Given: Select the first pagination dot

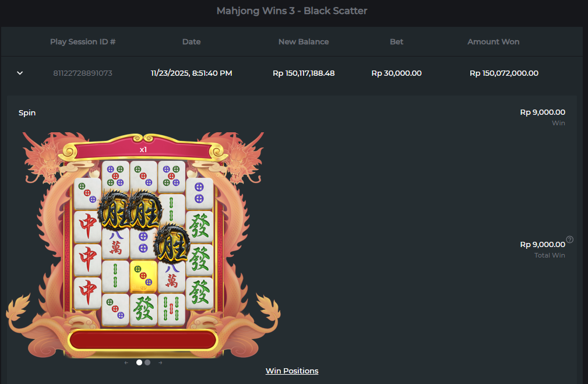Looking at the screenshot, I should click(139, 362).
